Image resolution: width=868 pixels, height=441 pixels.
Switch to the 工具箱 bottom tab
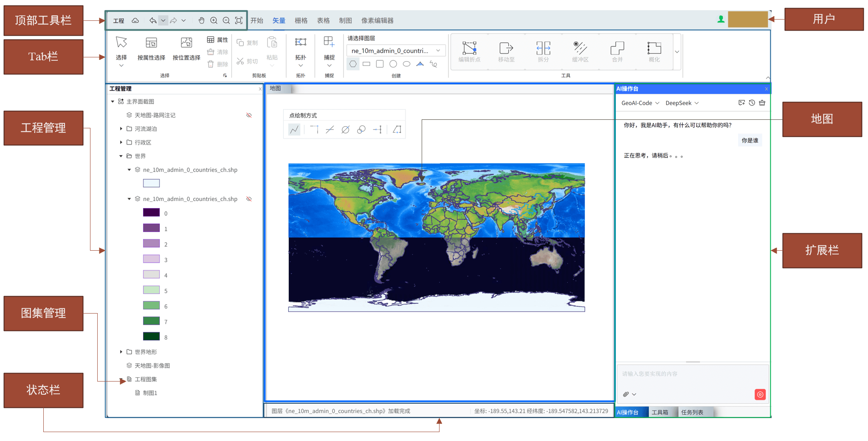pos(659,412)
